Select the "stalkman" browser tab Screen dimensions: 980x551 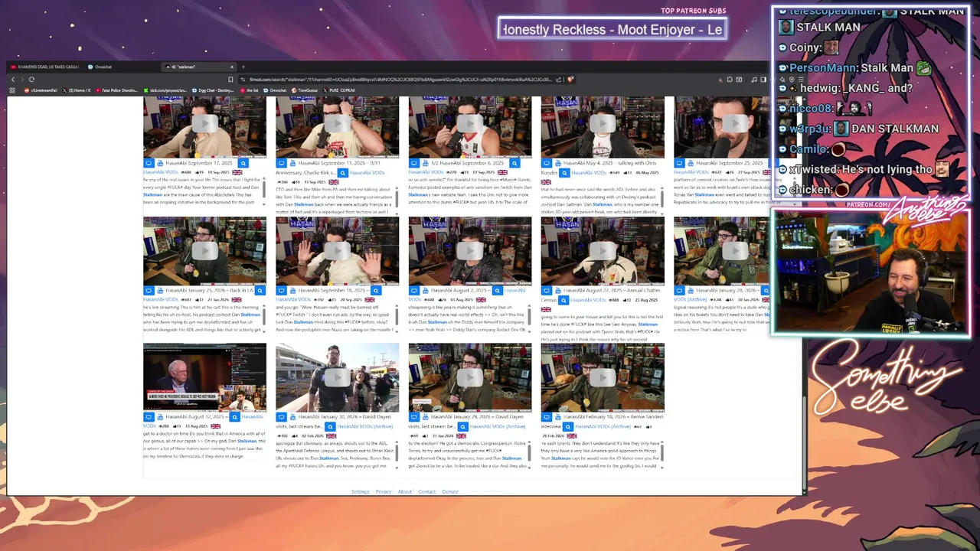tap(199, 67)
